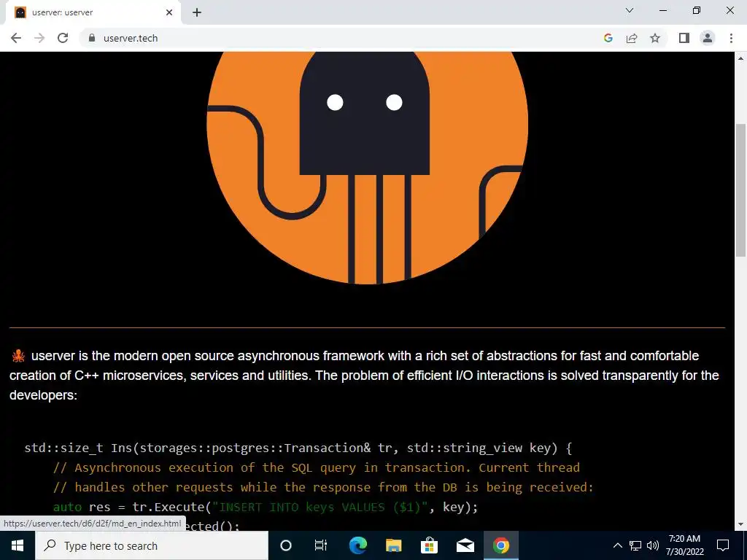The width and height of the screenshot is (747, 560).
Task: Click the volume speaker tray icon
Action: click(653, 545)
